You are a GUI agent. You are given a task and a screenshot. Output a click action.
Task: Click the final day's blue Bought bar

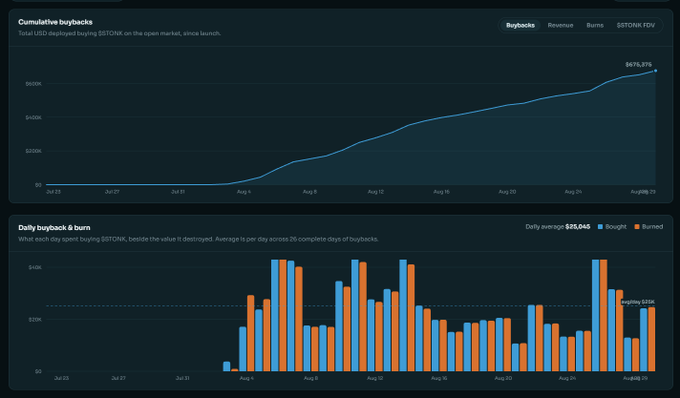point(644,339)
